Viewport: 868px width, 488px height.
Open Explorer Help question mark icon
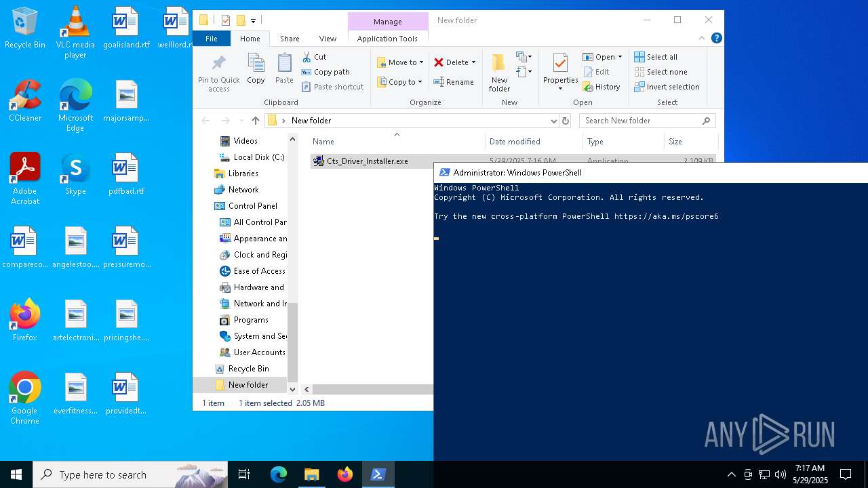pyautogui.click(x=716, y=39)
